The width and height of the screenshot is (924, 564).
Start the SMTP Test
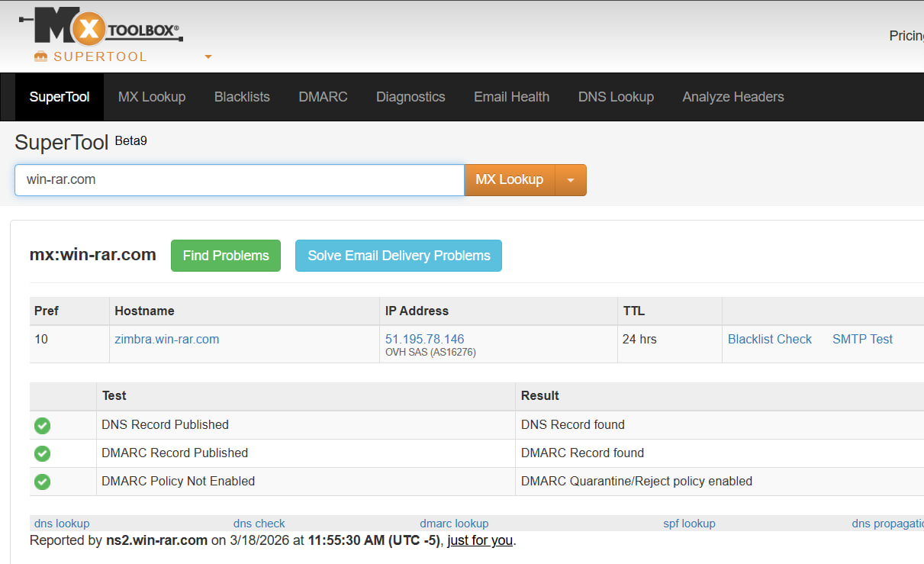point(862,339)
